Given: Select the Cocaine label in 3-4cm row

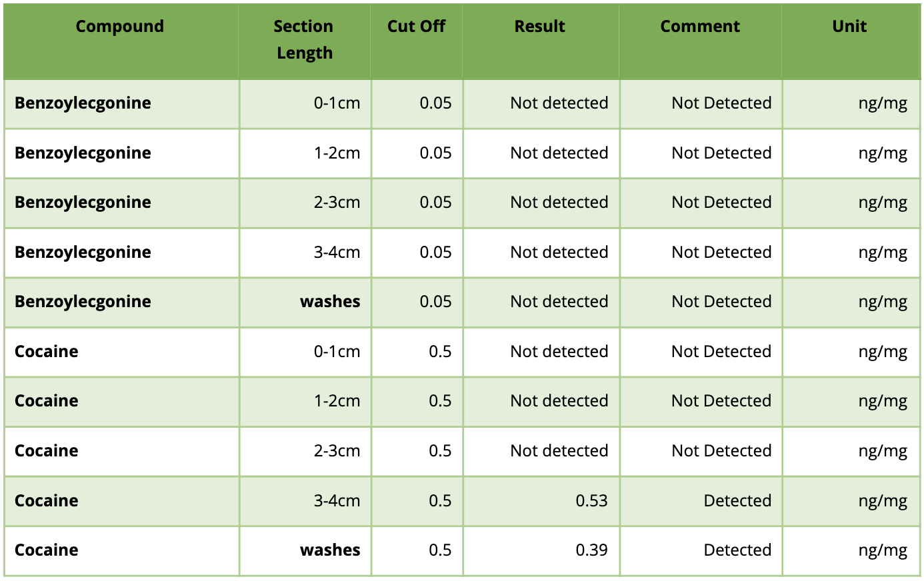Looking at the screenshot, I should [47, 500].
